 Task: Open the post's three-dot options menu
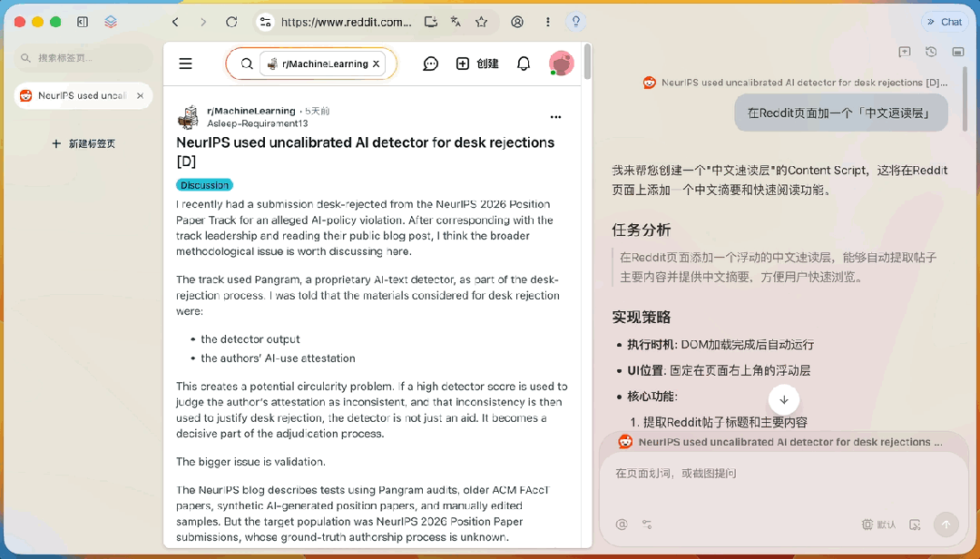(555, 117)
